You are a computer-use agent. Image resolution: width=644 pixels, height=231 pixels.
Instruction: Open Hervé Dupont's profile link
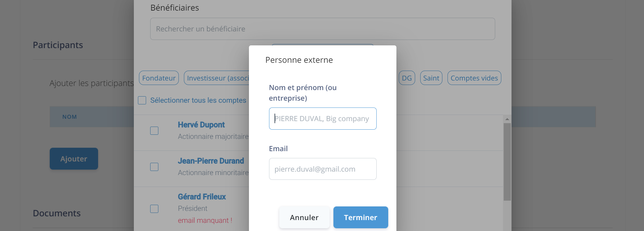click(201, 125)
